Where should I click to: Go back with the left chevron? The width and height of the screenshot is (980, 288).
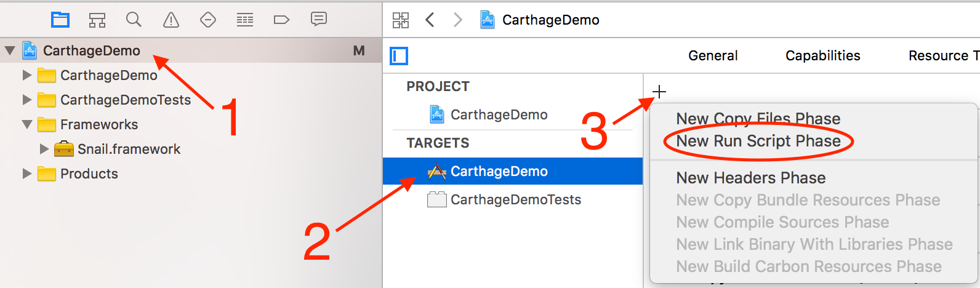point(430,20)
